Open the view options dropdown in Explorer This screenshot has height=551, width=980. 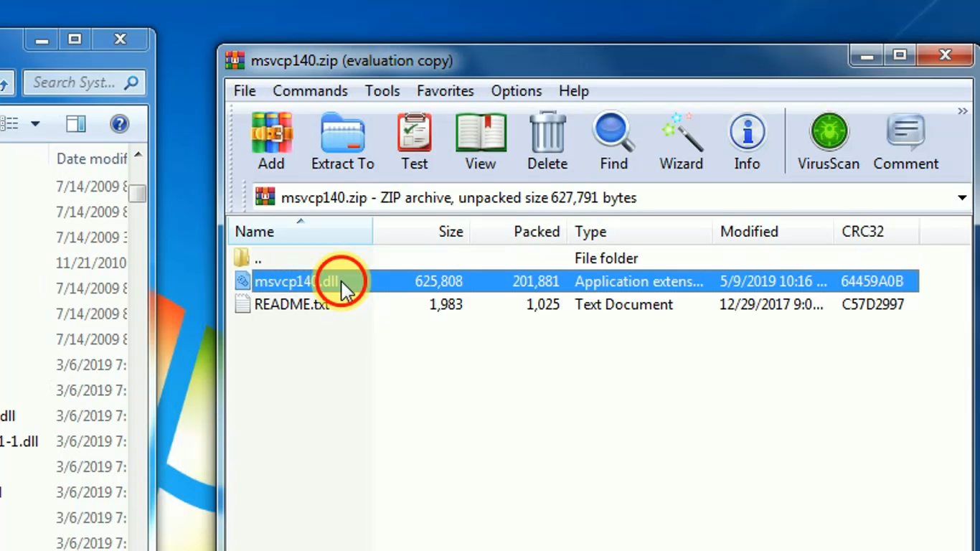click(34, 124)
